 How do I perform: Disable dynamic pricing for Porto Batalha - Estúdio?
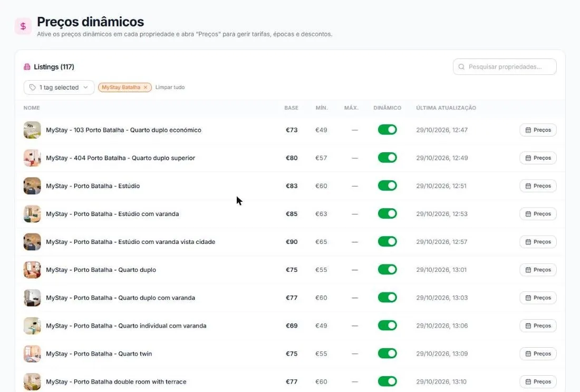(388, 185)
